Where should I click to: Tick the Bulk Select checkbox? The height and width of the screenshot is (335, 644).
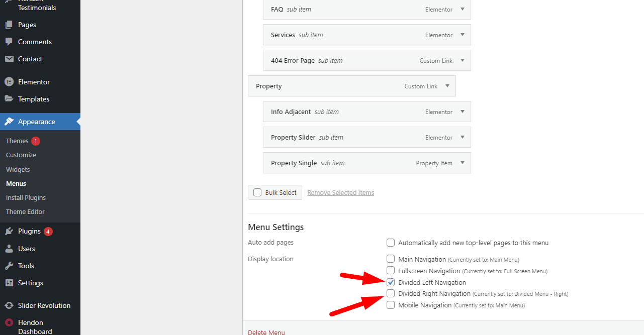coord(257,192)
